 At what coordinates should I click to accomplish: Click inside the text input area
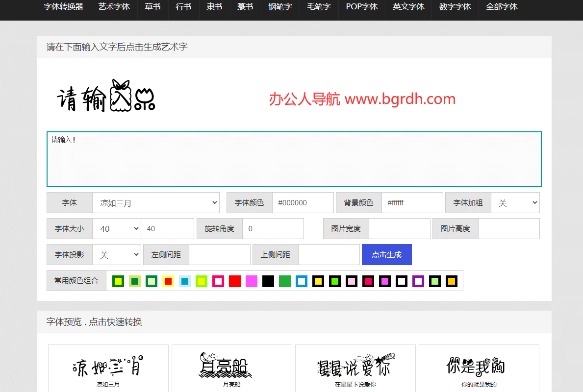point(293,159)
